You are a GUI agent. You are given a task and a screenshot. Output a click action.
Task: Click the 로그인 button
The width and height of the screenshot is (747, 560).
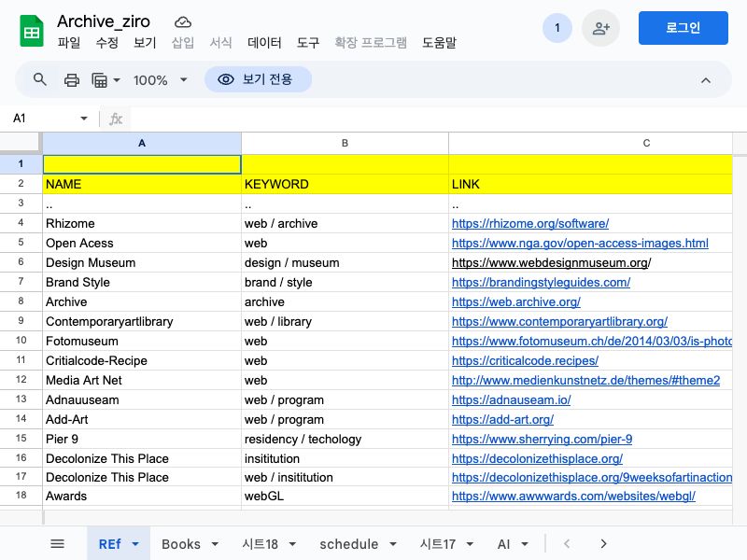(684, 28)
